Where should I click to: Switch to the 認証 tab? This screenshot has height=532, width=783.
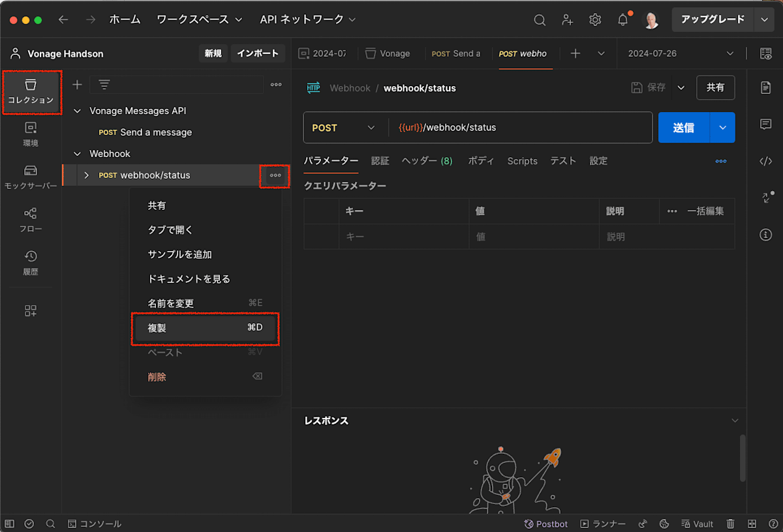coord(380,161)
